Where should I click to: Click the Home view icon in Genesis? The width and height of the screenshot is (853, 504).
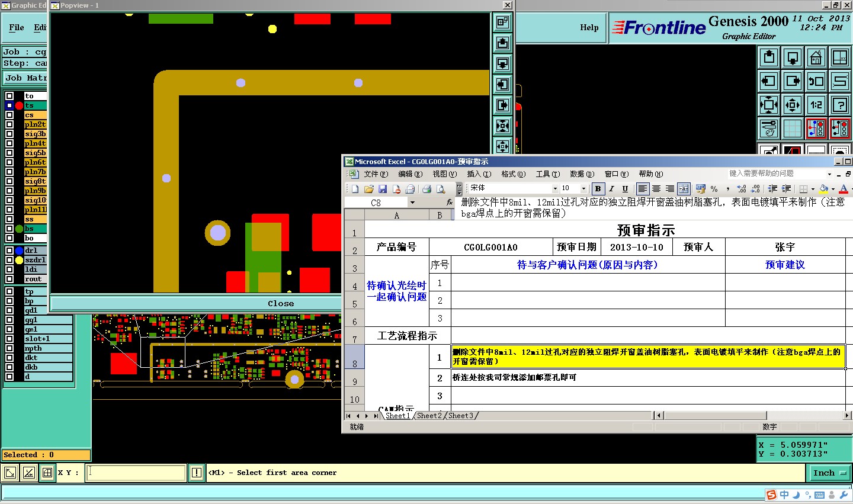816,57
